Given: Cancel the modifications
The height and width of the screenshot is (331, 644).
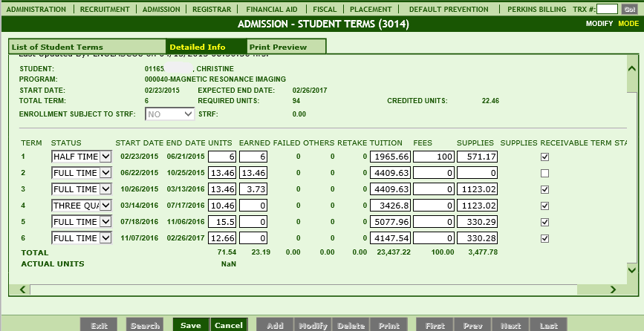Looking at the screenshot, I should tap(229, 325).
